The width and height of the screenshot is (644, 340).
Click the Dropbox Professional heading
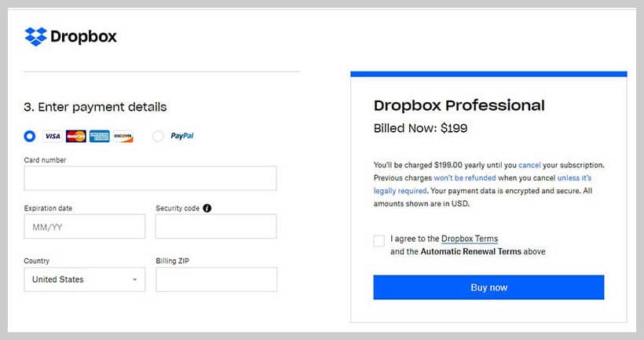(x=459, y=105)
